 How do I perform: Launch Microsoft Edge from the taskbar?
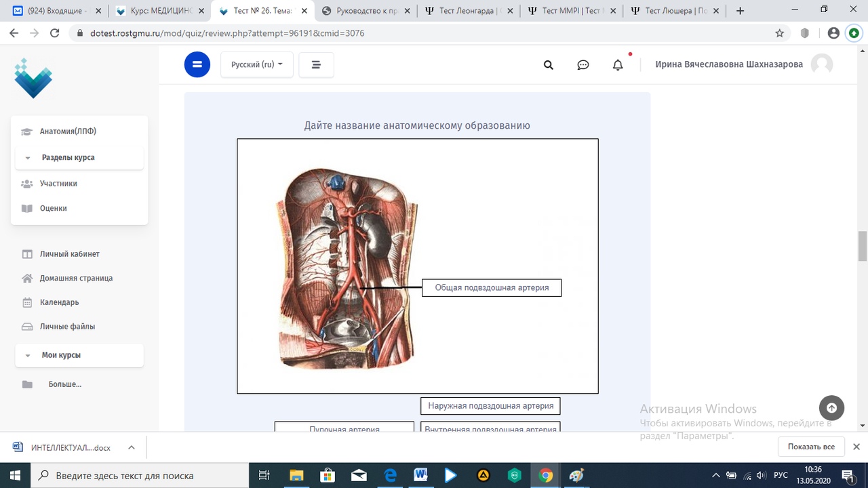[x=390, y=475]
